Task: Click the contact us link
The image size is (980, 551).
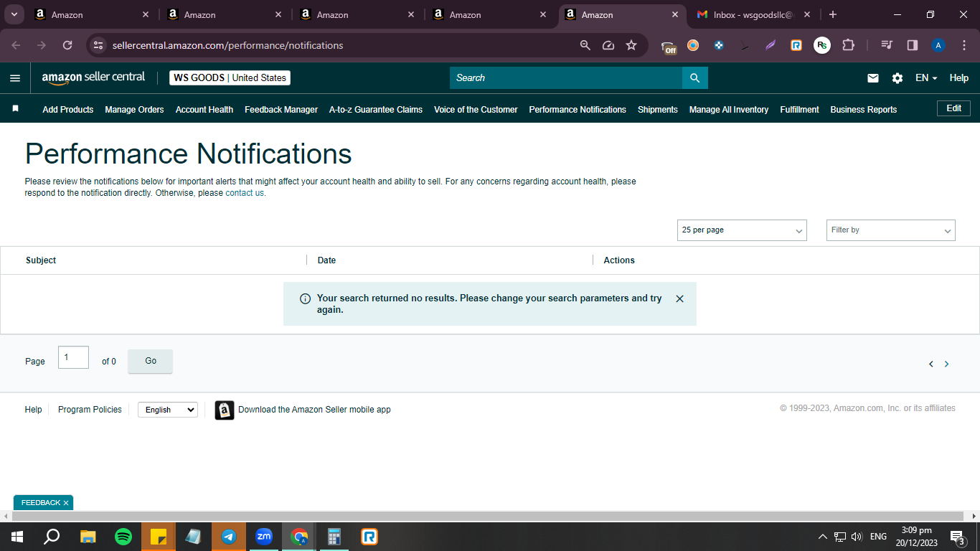Action: 245,193
